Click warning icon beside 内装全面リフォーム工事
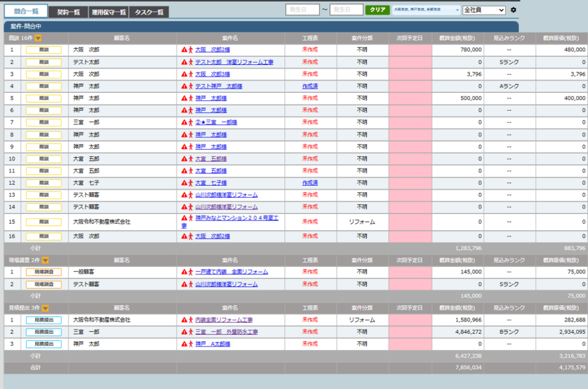This screenshot has height=389, width=588. coord(184,320)
